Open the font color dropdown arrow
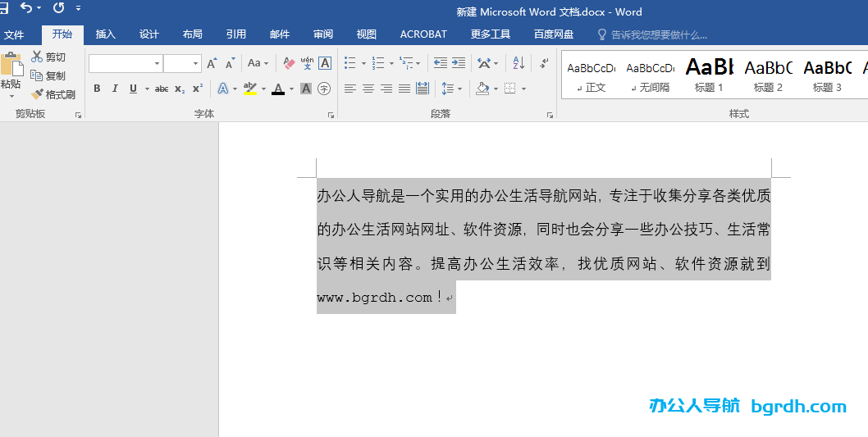This screenshot has height=437, width=868. (292, 89)
